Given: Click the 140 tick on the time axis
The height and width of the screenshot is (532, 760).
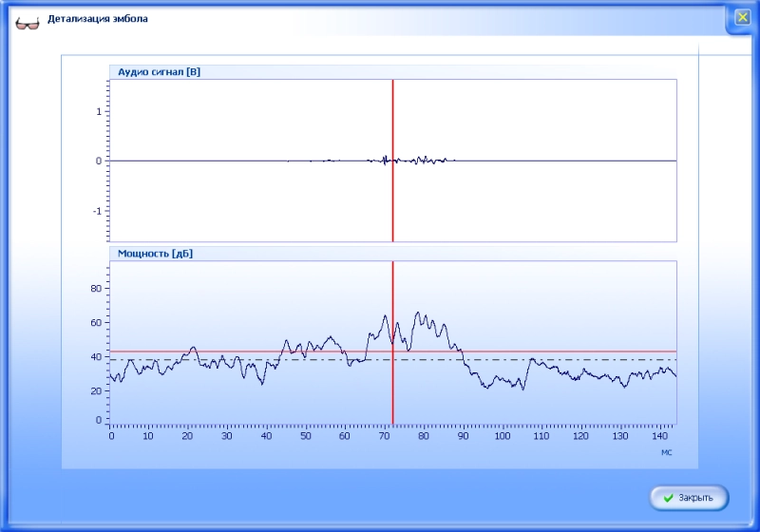Looking at the screenshot, I should pos(657,436).
